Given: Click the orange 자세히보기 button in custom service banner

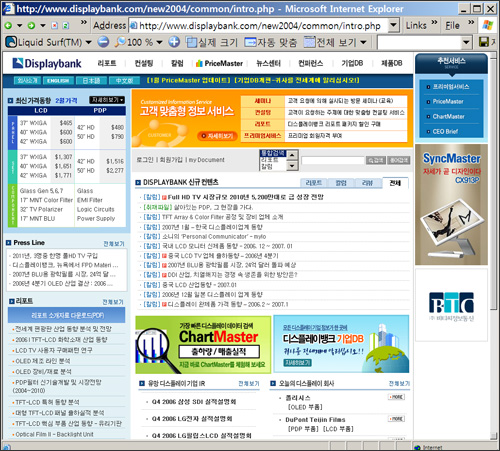Looking at the screenshot, I should (218, 136).
